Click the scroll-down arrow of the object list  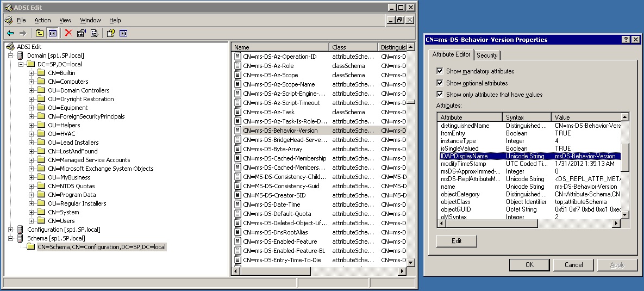(x=410, y=262)
